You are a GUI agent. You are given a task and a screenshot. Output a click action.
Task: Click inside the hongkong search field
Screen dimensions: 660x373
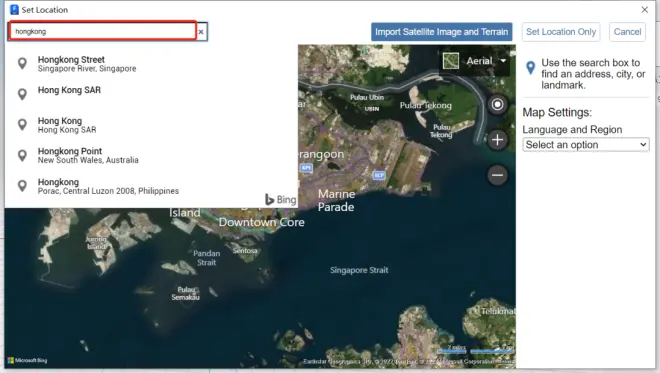coord(103,31)
